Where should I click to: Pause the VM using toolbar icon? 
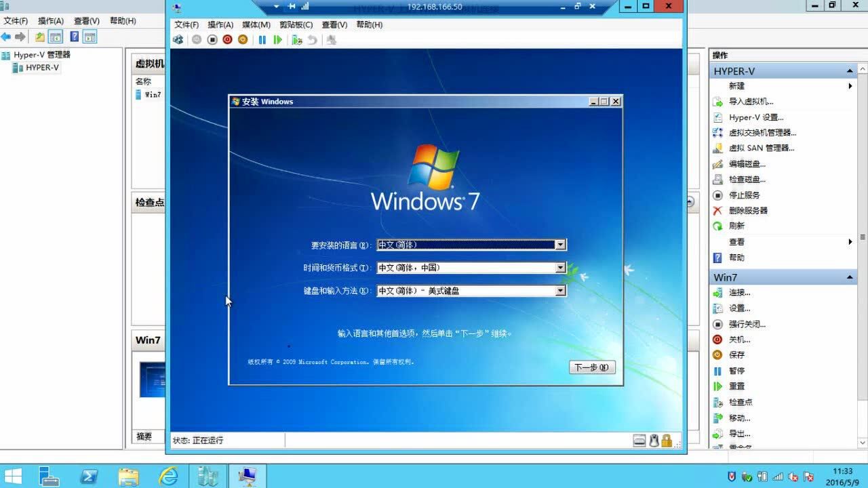click(x=262, y=40)
